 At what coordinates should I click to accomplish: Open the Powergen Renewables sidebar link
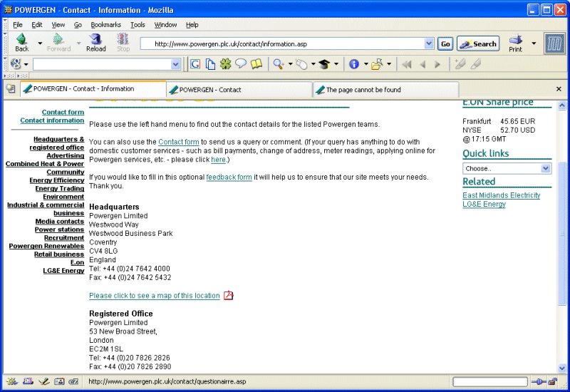click(46, 246)
